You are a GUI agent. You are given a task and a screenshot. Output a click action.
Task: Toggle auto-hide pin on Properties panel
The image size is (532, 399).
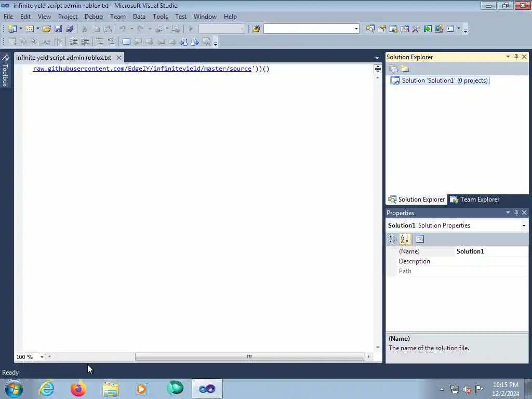[516, 212]
